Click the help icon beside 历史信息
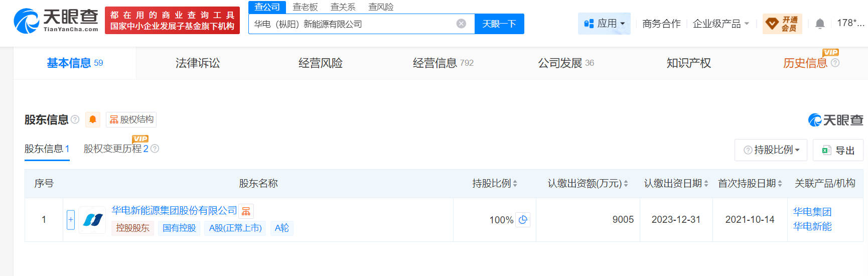Screen dimensions: 868x276 point(835,63)
